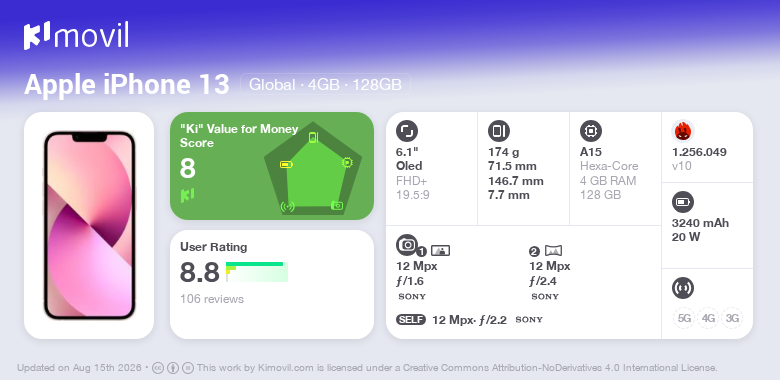Select the display screen size icon
The image size is (780, 380).
point(407,131)
